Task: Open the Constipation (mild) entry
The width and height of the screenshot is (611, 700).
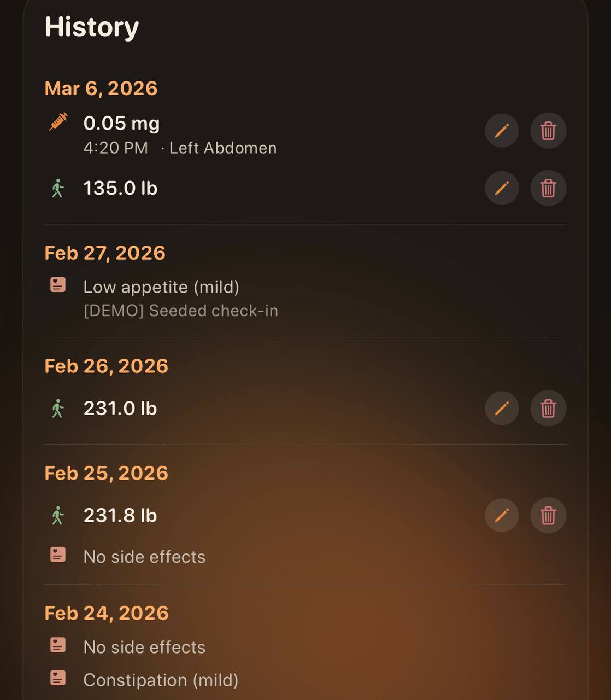Action: [x=161, y=680]
